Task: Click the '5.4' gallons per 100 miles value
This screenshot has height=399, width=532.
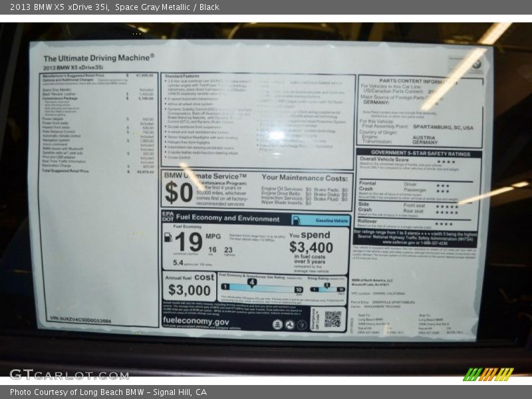Action: click(x=178, y=263)
